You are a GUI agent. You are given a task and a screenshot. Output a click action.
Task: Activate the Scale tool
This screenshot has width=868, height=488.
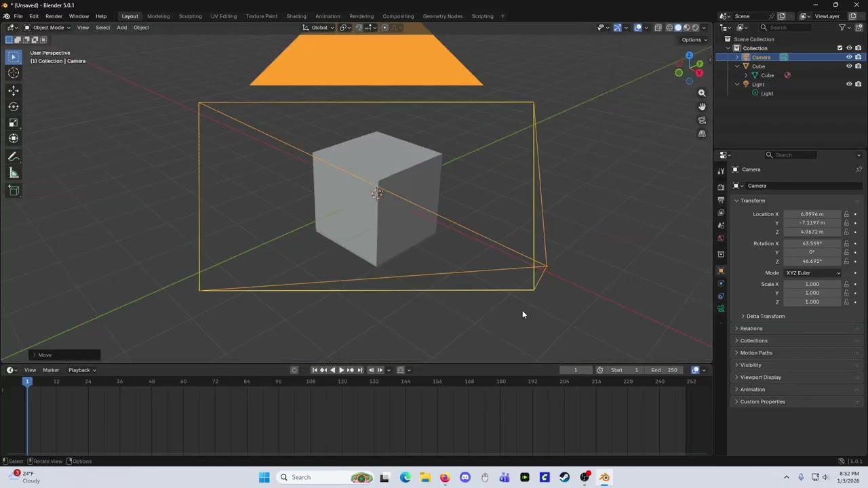(x=14, y=123)
